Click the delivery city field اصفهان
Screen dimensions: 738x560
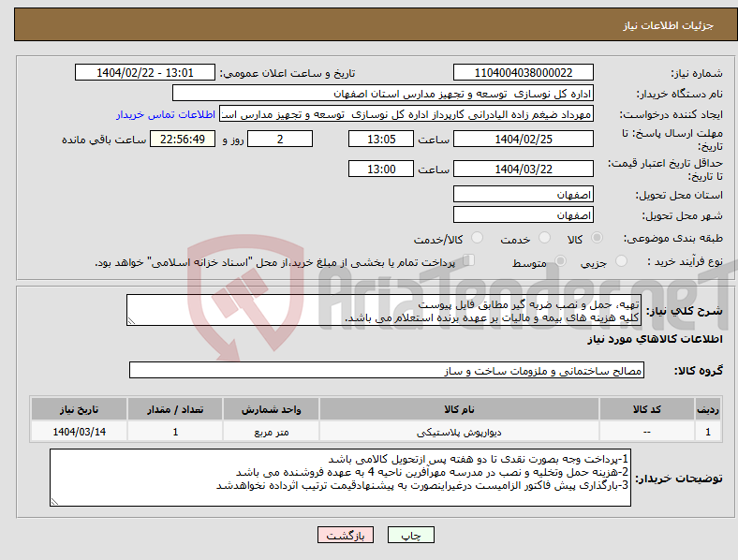(x=524, y=214)
